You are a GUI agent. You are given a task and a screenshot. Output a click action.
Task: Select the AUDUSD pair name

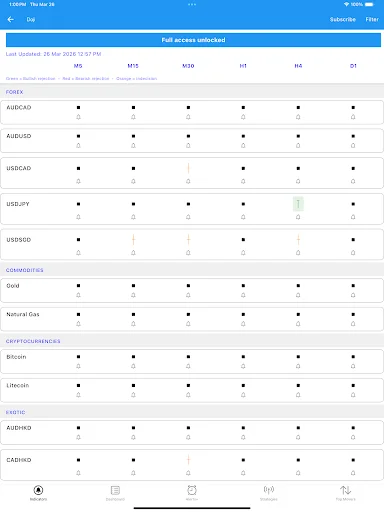point(19,136)
